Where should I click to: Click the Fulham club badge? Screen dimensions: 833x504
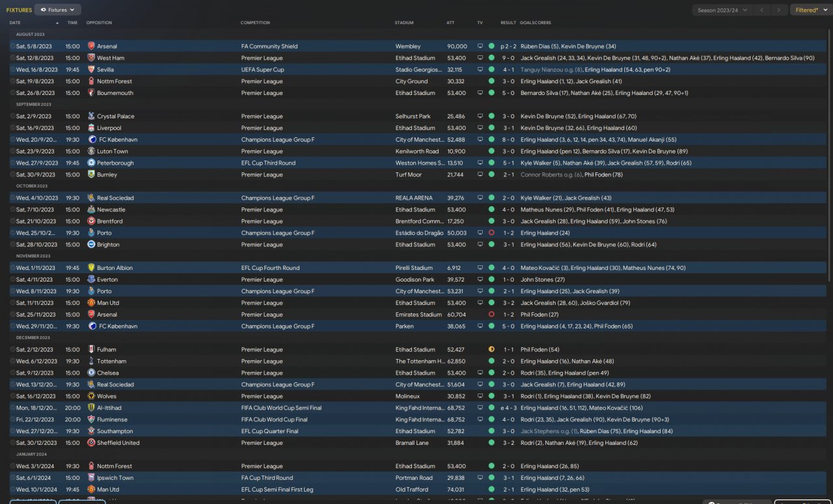91,350
